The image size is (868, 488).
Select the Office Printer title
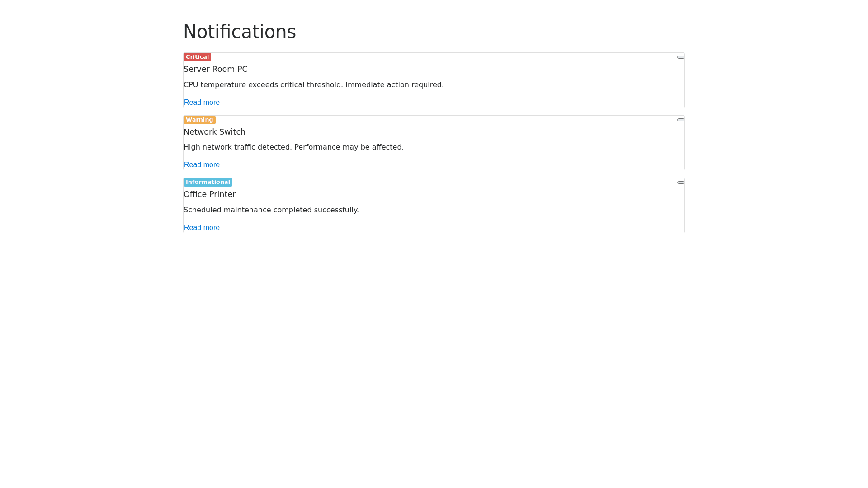click(x=210, y=194)
